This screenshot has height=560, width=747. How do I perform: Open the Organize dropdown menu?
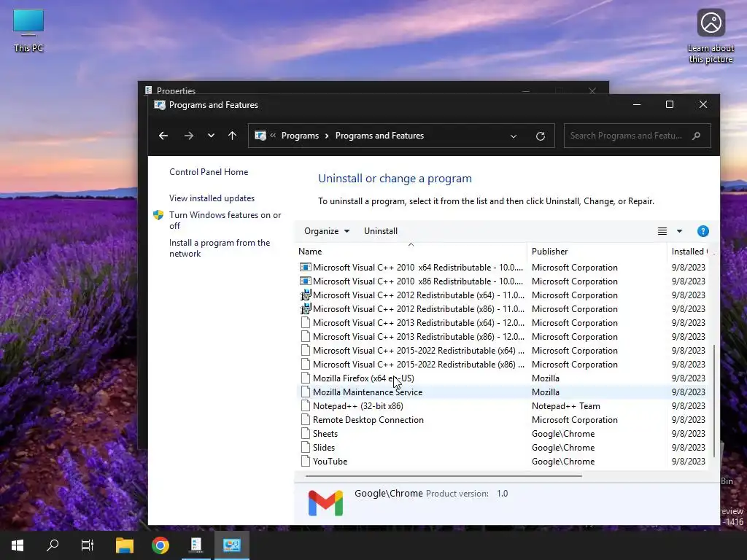click(327, 231)
